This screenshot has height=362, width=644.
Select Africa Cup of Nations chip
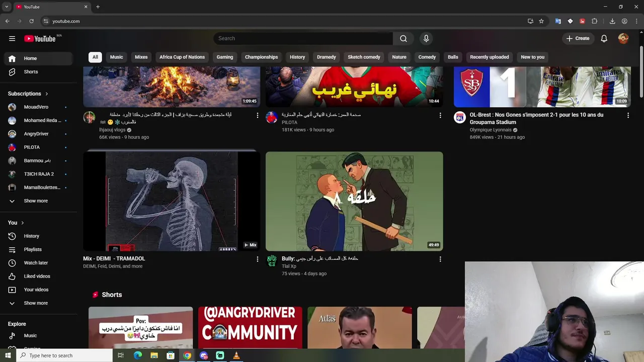click(182, 57)
